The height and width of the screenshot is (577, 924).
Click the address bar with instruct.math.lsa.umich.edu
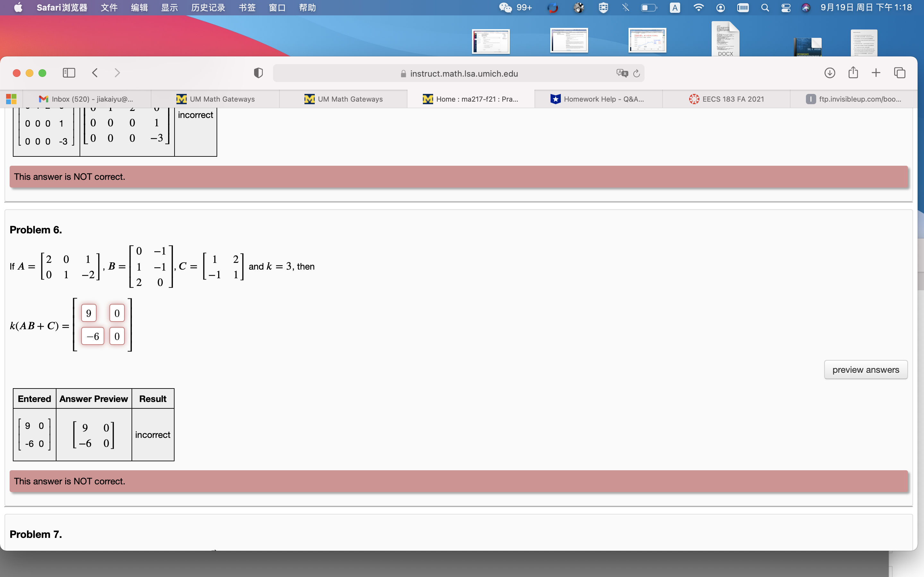[x=458, y=73]
